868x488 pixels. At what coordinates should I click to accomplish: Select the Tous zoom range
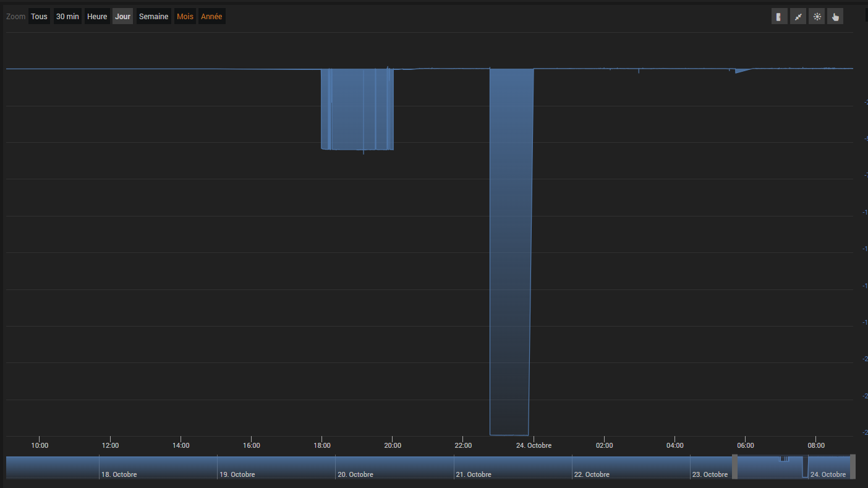click(x=39, y=17)
